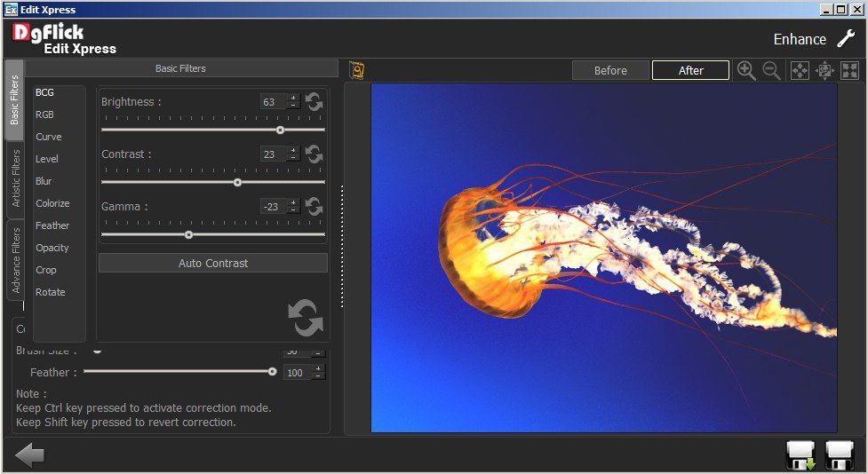Viewport: 868px width, 474px height.
Task: Click the Contrast slider handle
Action: pyautogui.click(x=237, y=183)
